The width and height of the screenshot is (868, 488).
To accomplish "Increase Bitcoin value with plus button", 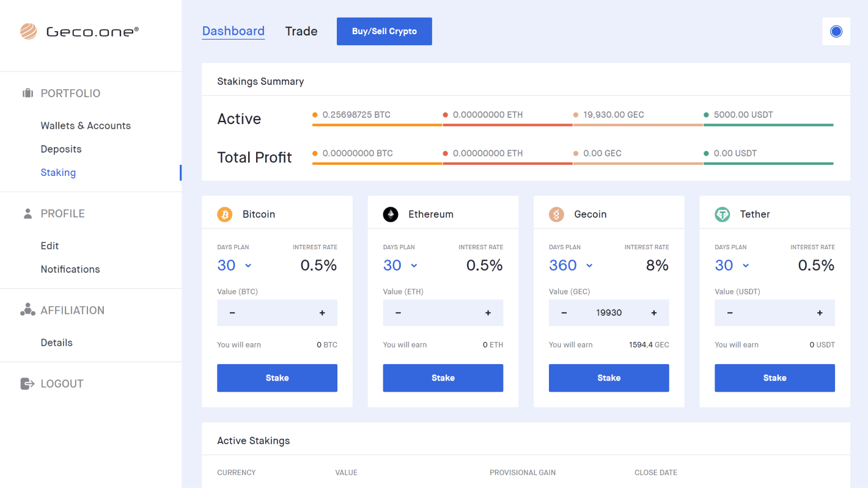I will (322, 313).
